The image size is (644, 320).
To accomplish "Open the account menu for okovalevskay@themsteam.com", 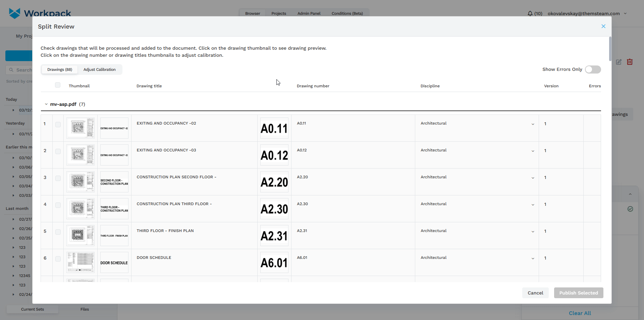I will pos(625,13).
